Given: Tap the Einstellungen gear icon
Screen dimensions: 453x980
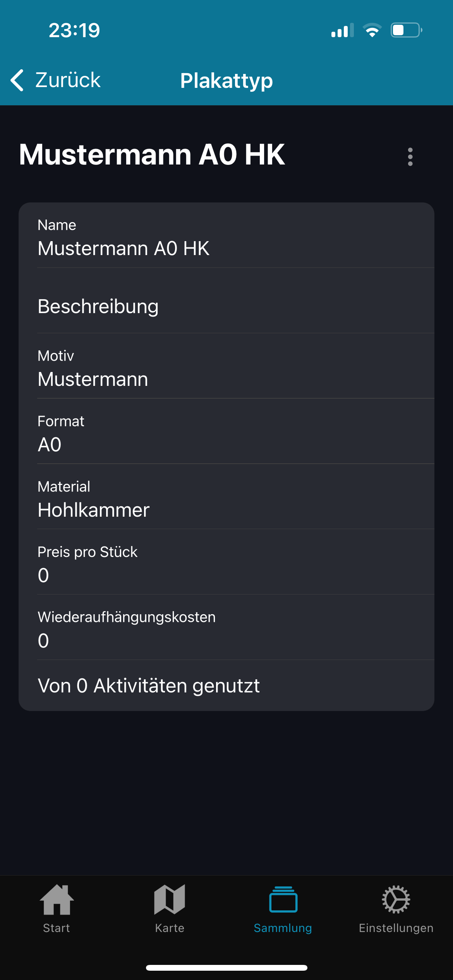Looking at the screenshot, I should click(396, 899).
